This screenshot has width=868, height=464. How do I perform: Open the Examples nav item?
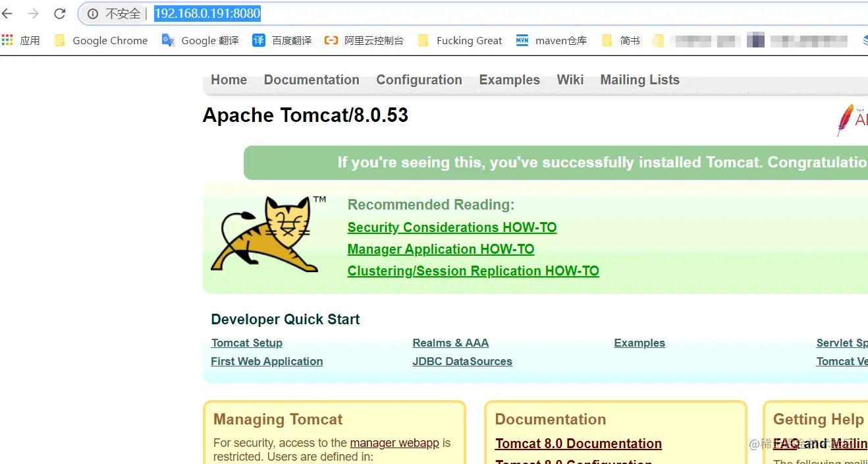coord(509,80)
